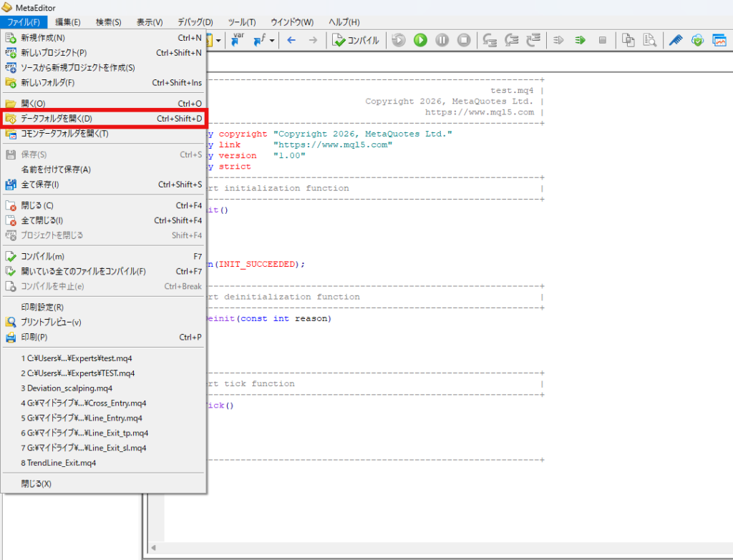
Task: Select 全て閉じる(I) menu entry
Action: tap(103, 220)
